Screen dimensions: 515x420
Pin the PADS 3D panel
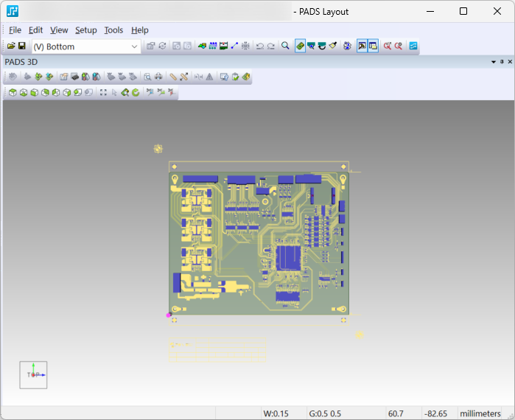click(502, 62)
